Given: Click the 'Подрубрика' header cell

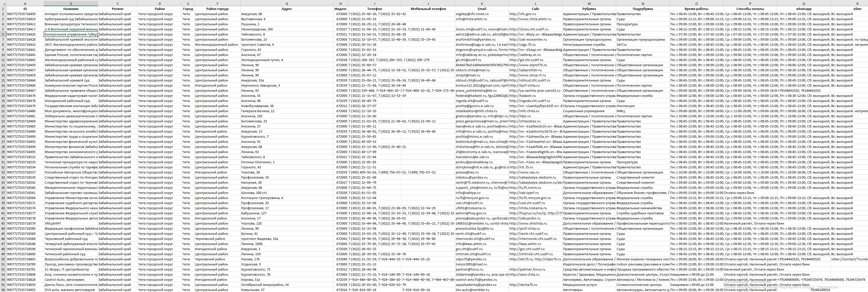Looking at the screenshot, I should [643, 9].
